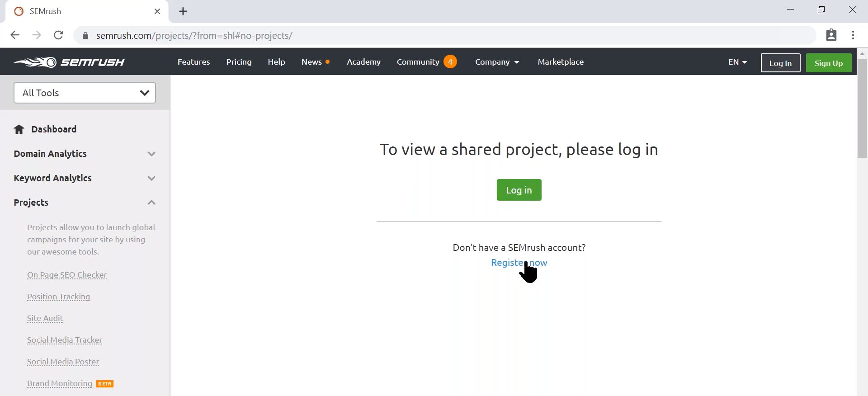The image size is (868, 396).
Task: Open a new tab with the plus icon
Action: pos(183,11)
